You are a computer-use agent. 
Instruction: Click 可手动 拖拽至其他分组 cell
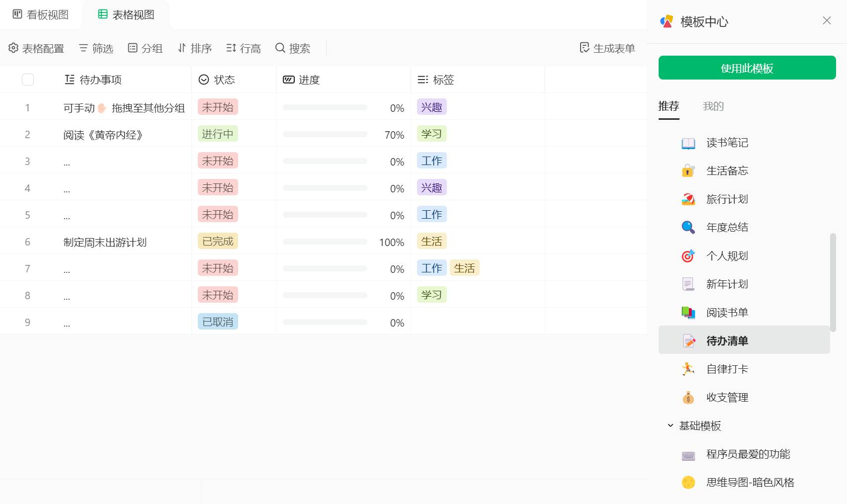click(124, 108)
